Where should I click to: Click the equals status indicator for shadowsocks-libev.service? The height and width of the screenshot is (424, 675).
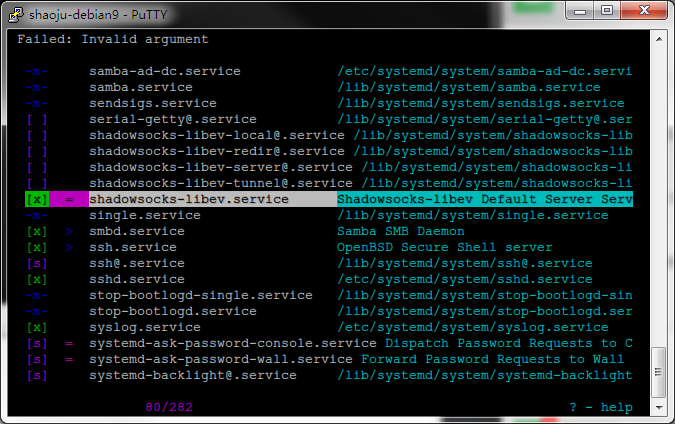click(x=69, y=199)
